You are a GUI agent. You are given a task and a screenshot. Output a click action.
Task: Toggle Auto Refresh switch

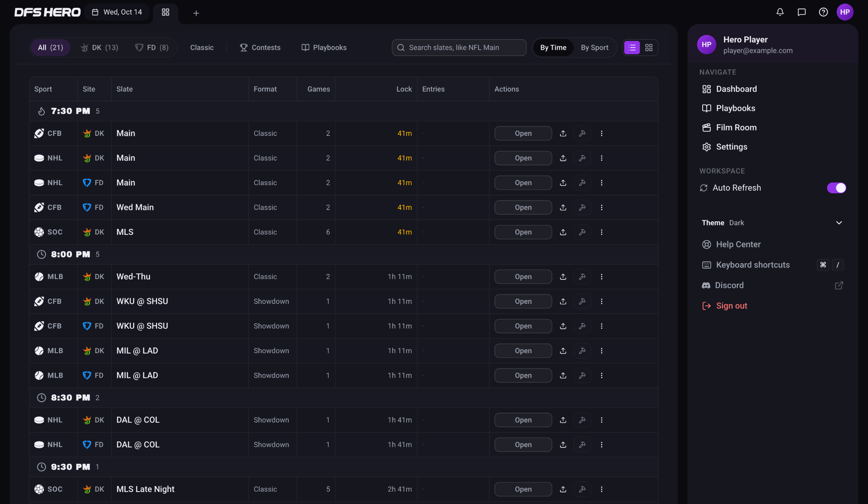pyautogui.click(x=836, y=188)
